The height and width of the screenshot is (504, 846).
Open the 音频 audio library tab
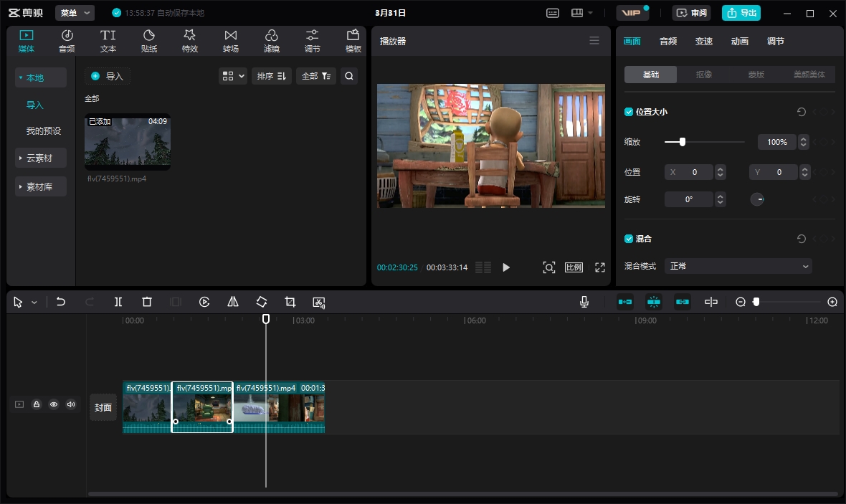(x=67, y=41)
